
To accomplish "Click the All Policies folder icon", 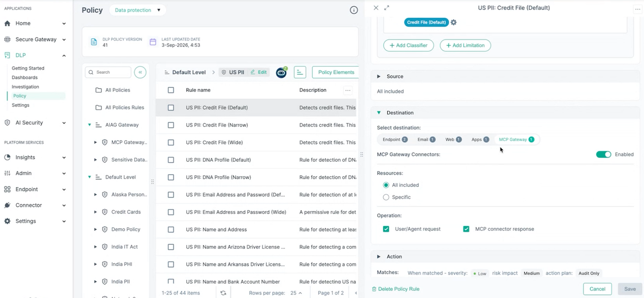I will [x=99, y=90].
